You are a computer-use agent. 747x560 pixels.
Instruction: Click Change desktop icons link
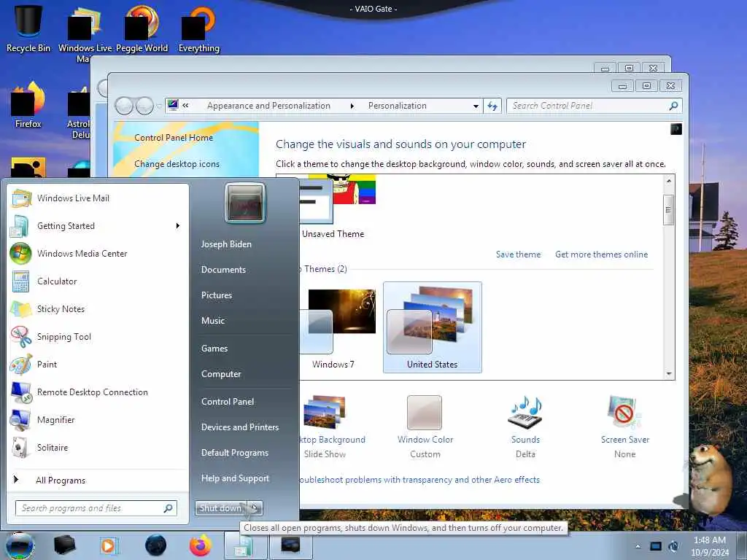(177, 164)
